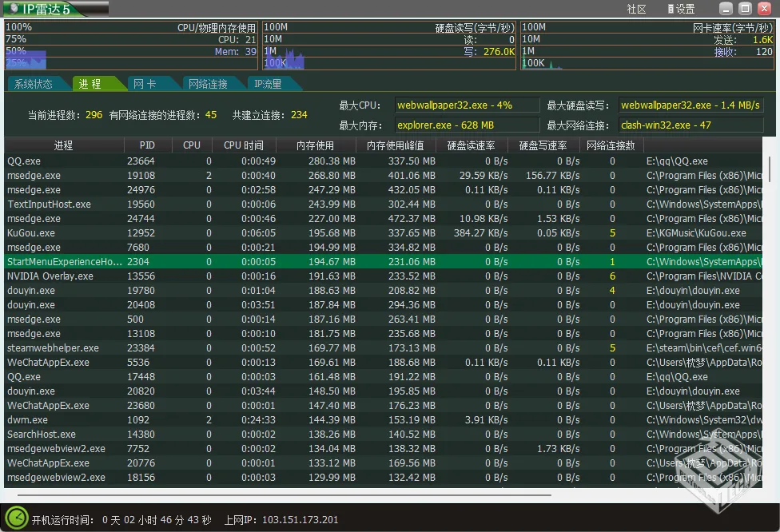
Task: Select the dwm.exe process row
Action: 383,420
